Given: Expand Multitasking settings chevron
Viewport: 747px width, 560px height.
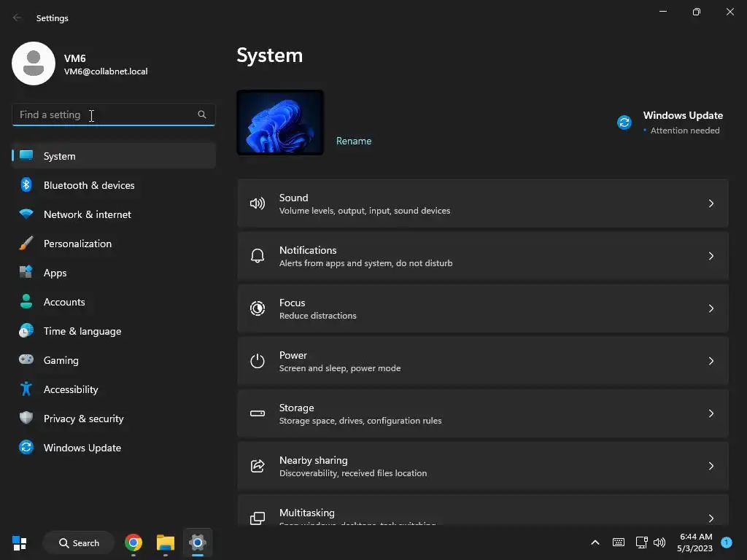Looking at the screenshot, I should coord(711,518).
